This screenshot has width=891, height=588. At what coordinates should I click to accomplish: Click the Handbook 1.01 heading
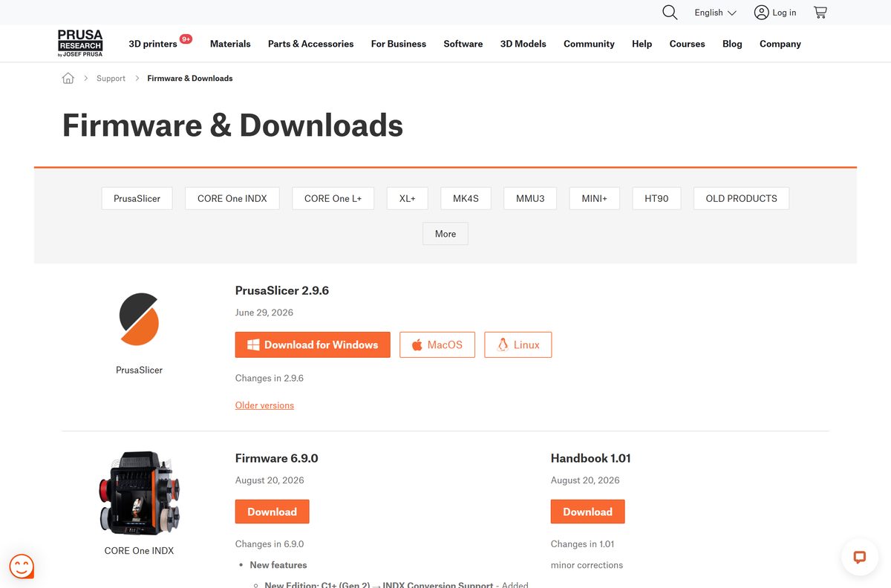[x=591, y=458]
